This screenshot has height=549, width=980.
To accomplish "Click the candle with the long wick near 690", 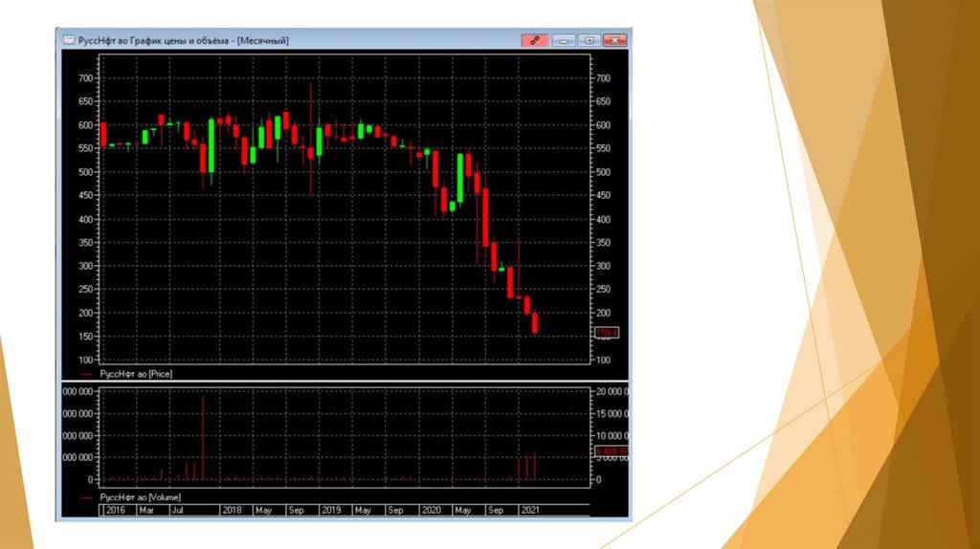I will point(311,139).
